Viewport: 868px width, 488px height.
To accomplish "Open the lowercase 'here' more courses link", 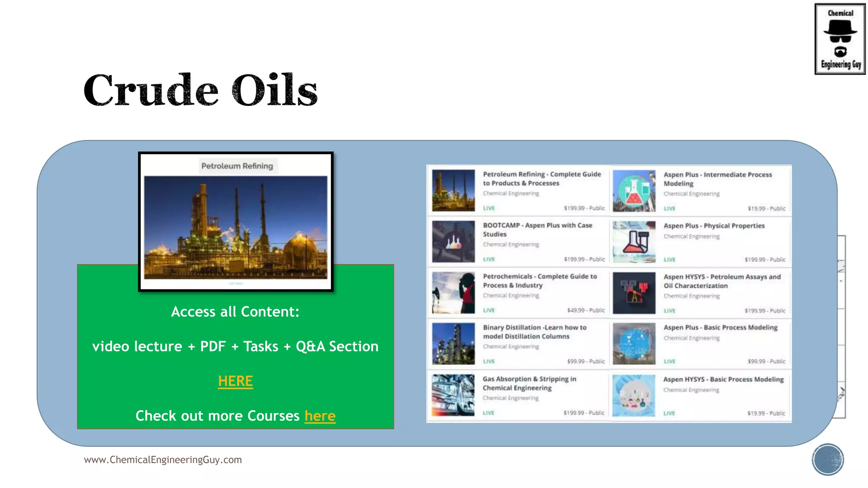I will click(x=320, y=416).
